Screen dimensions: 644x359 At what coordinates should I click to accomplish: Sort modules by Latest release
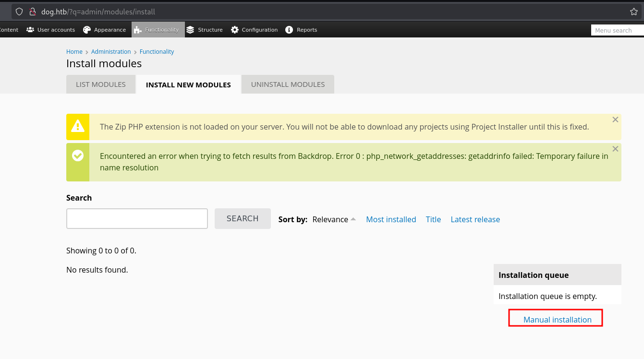click(x=475, y=219)
